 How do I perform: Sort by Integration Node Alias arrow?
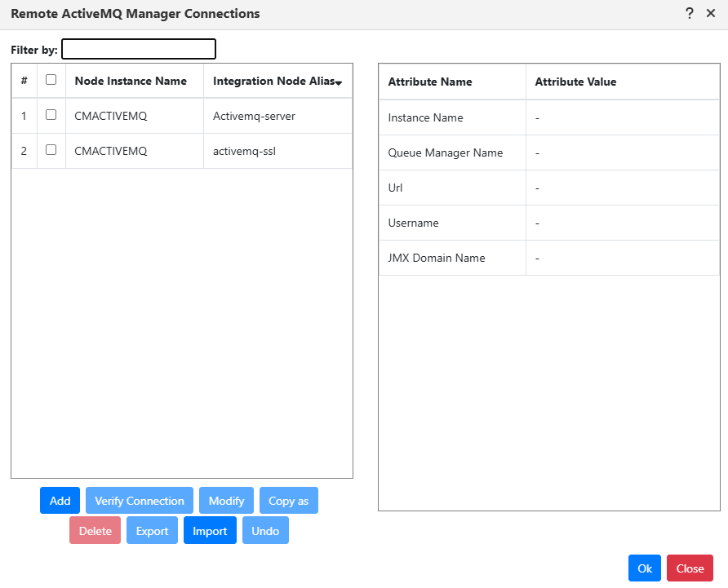pyautogui.click(x=339, y=83)
